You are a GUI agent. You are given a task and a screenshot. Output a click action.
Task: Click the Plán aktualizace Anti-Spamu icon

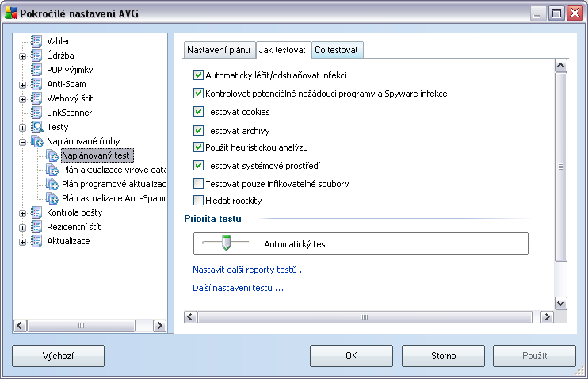click(x=52, y=198)
